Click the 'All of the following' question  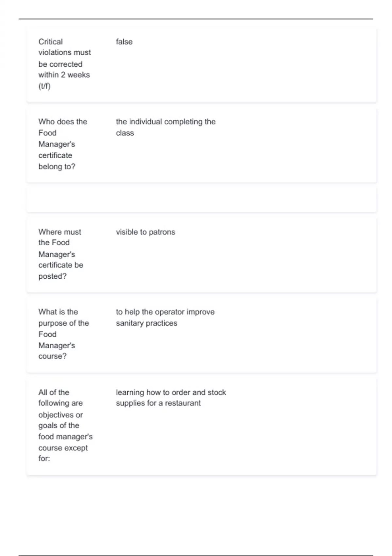(60, 398)
